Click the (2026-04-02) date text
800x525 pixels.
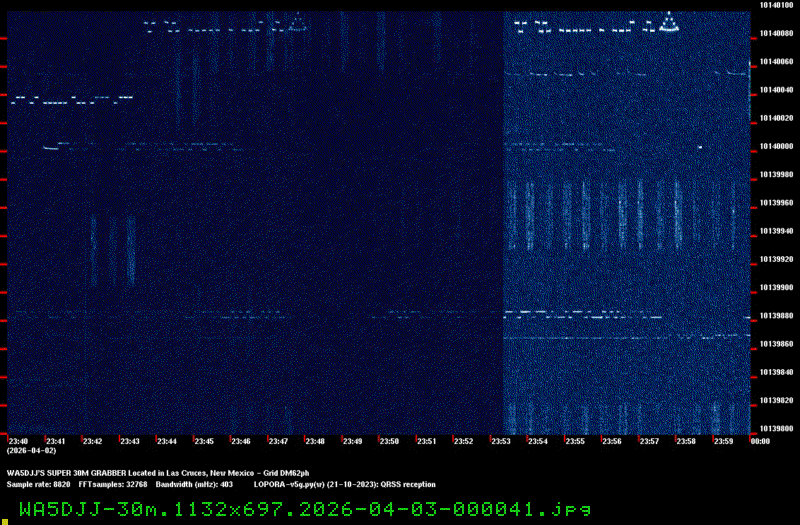click(31, 451)
